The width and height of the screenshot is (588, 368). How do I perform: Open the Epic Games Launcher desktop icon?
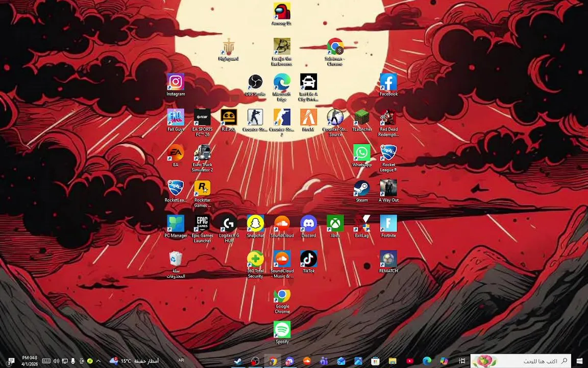pyautogui.click(x=202, y=229)
